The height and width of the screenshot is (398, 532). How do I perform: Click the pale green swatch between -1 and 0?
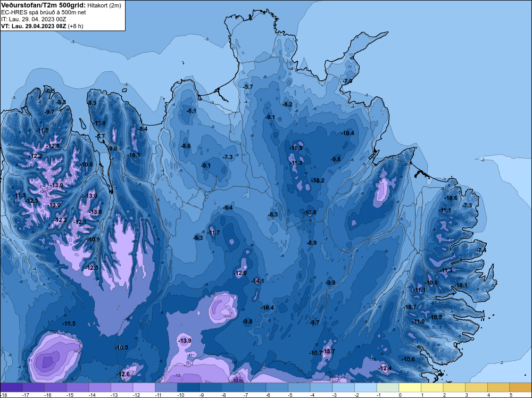pos(388,387)
